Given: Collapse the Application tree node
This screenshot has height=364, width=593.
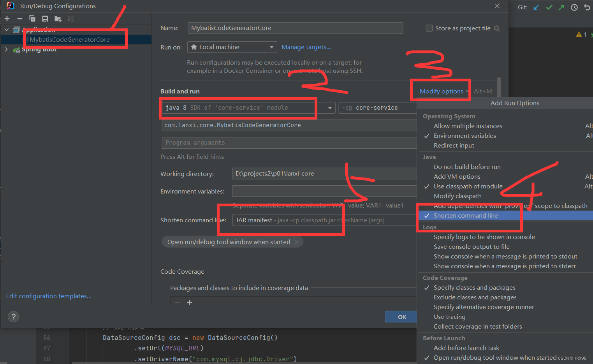Looking at the screenshot, I should tap(6, 30).
